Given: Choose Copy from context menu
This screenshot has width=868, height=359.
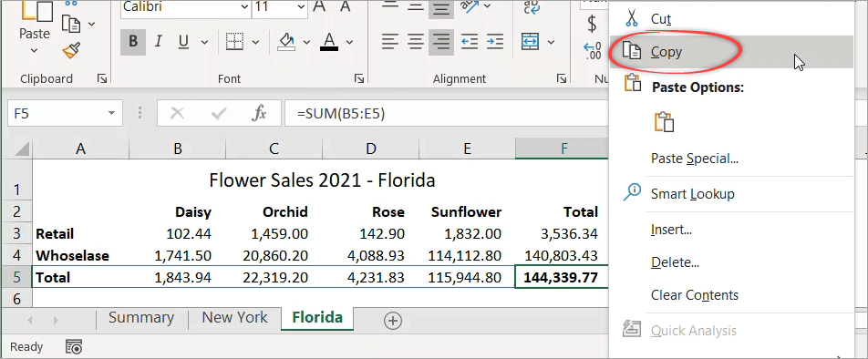Looking at the screenshot, I should click(x=730, y=52).
